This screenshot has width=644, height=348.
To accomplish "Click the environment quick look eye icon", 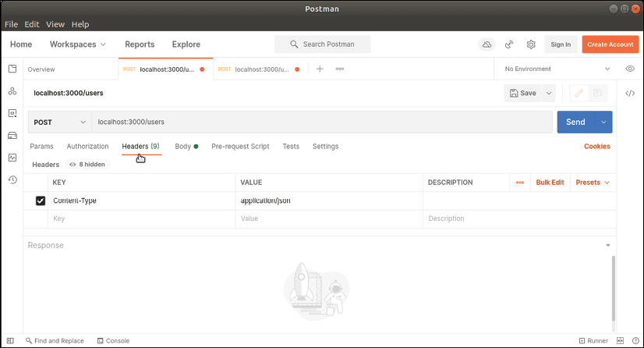I will coord(630,69).
